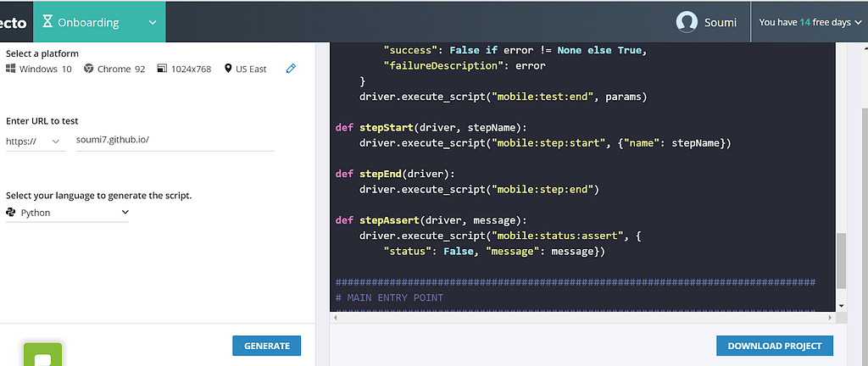Click the green chat widget icon
The image size is (868, 366).
(x=42, y=354)
